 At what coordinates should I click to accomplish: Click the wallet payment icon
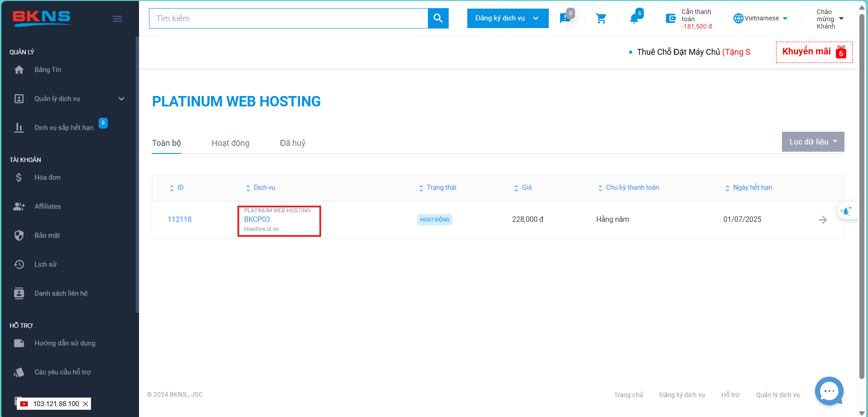click(671, 19)
